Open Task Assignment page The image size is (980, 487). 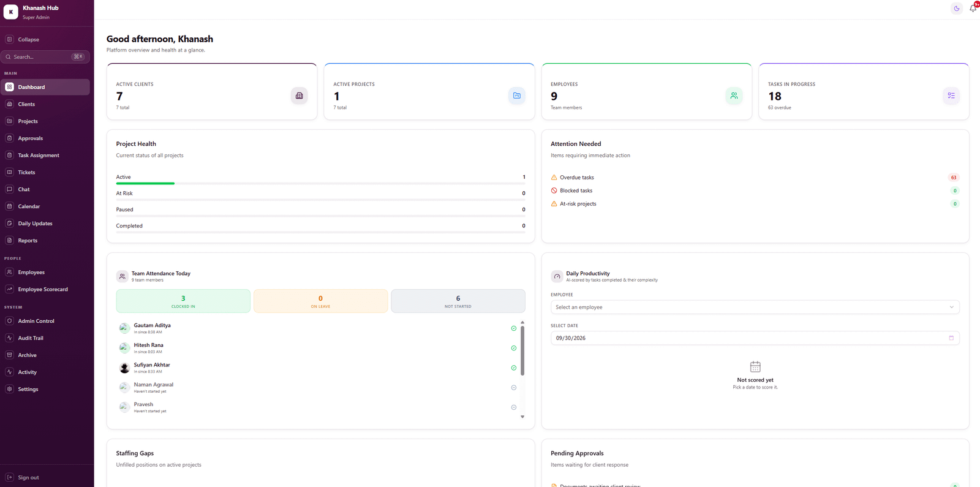pos(45,156)
